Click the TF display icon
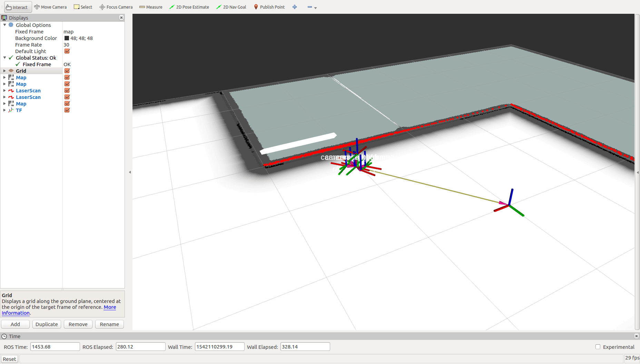Screen dimensions: 640x364 pos(11,110)
